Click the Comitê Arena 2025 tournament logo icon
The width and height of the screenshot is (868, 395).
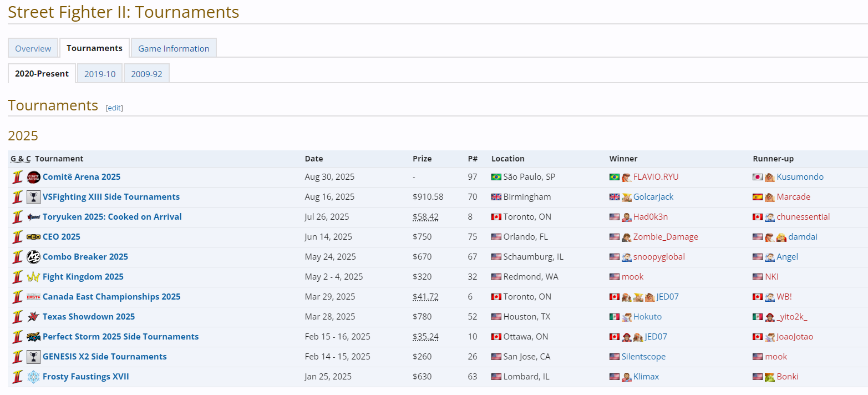pos(33,177)
